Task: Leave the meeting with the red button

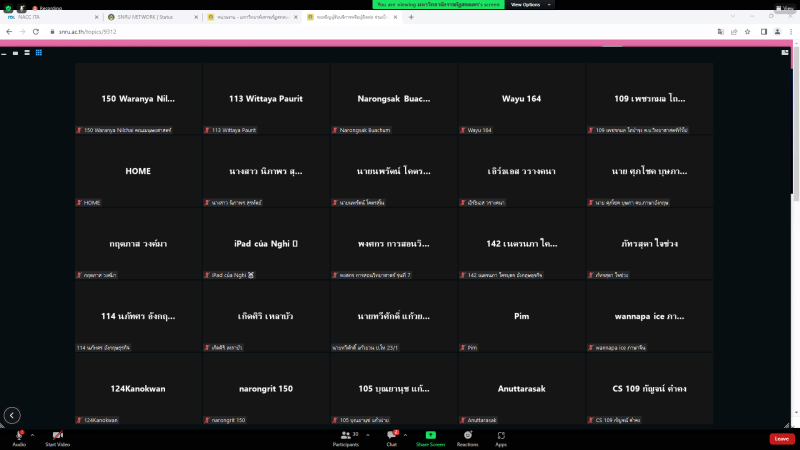Action: [x=781, y=438]
